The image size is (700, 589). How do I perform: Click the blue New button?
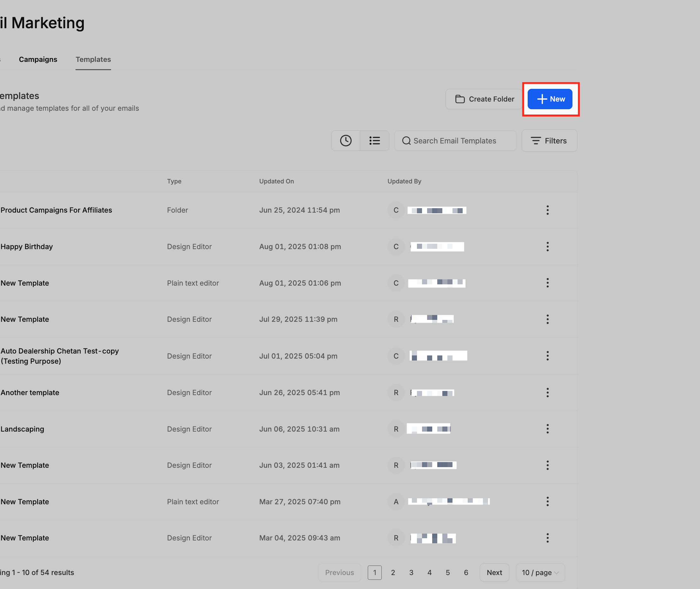[x=550, y=99]
